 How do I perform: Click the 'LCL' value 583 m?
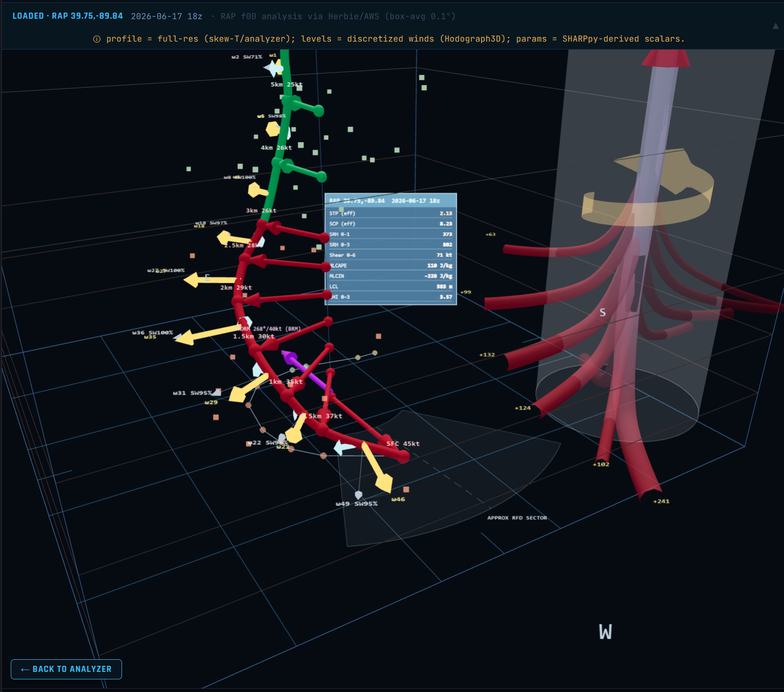click(x=444, y=287)
